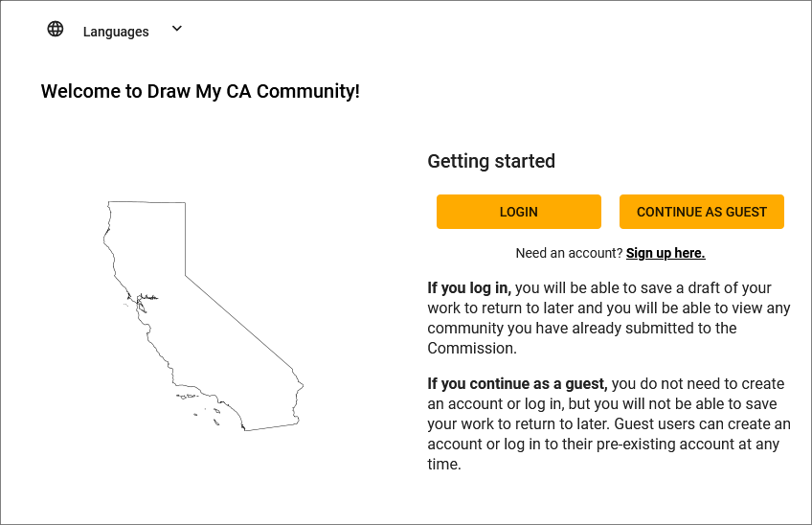
Task: Choose CONTINUE AS GUEST
Action: coord(701,212)
